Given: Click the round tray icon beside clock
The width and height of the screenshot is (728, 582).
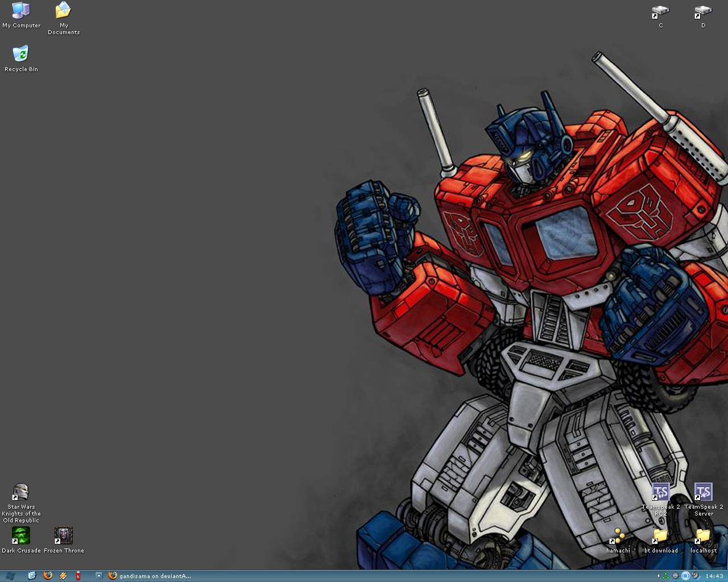Looking at the screenshot, I should click(695, 575).
